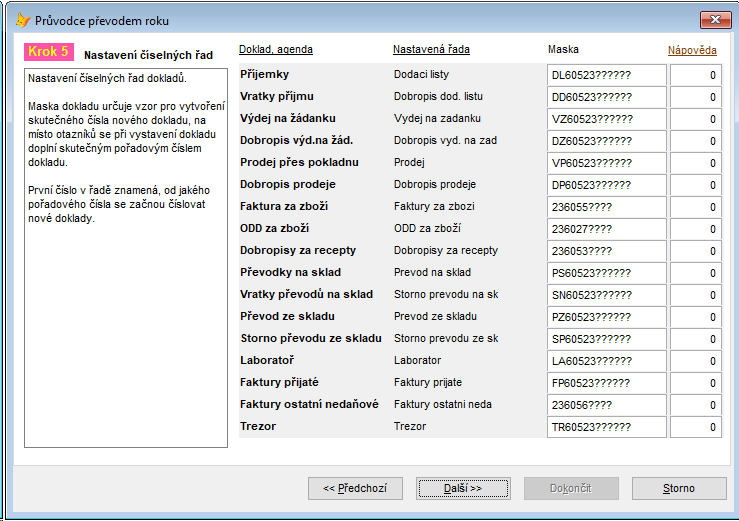This screenshot has width=739, height=521.
Task: Click first number field for Faktury přijaté
Action: [696, 383]
